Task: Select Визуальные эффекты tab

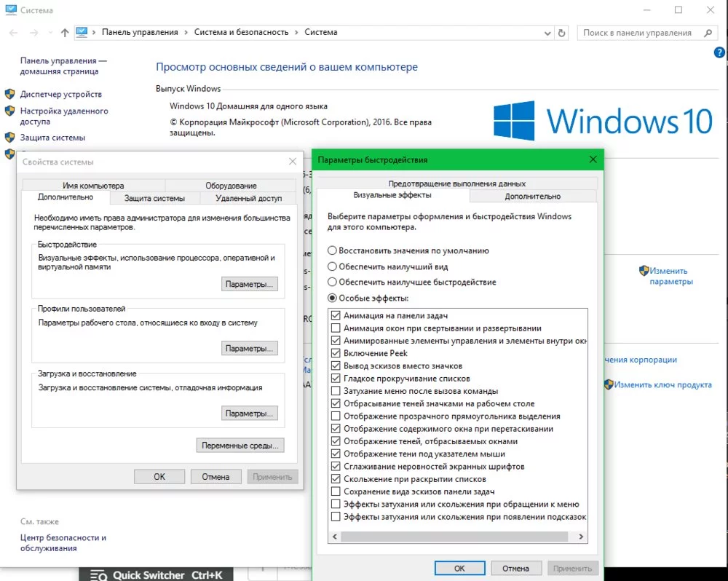Action: click(392, 195)
